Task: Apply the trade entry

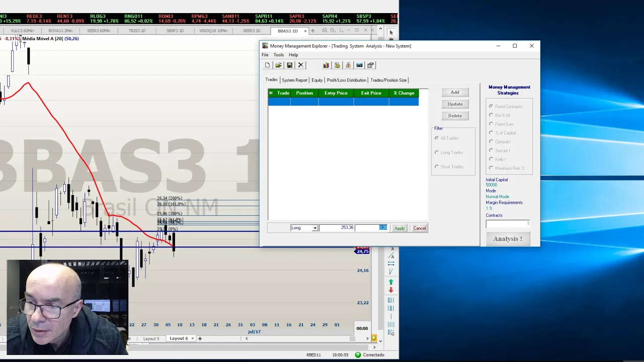Action: (x=399, y=228)
